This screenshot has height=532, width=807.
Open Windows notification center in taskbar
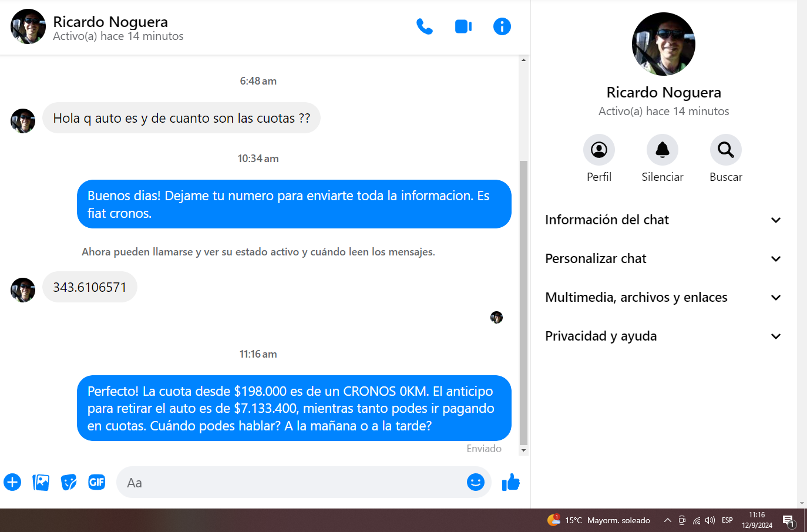[x=789, y=520]
